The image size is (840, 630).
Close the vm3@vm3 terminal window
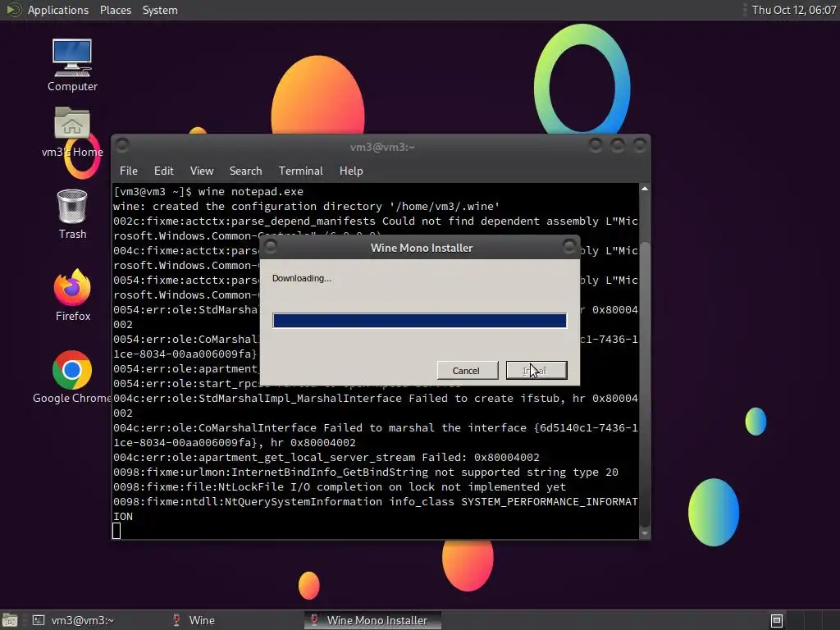pyautogui.click(x=640, y=145)
